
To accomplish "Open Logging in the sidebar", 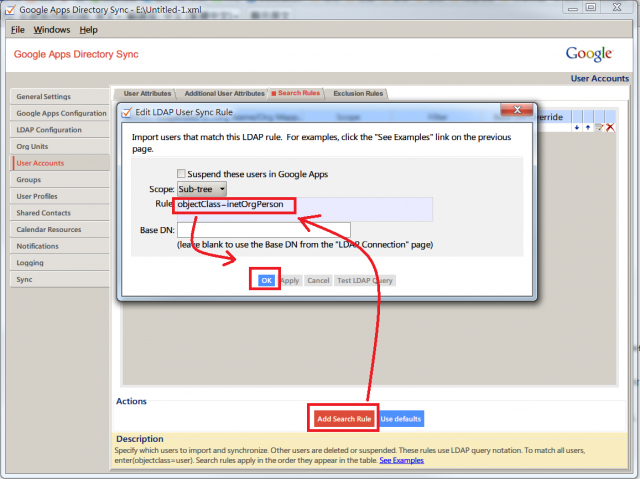I will click(x=60, y=263).
